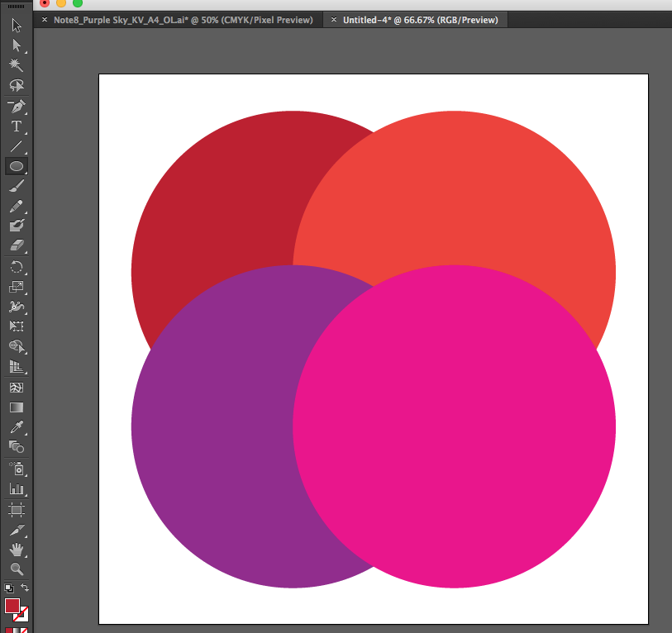Swap fill and stroke colors
Screen dimensions: 672x633
pyautogui.click(x=25, y=588)
